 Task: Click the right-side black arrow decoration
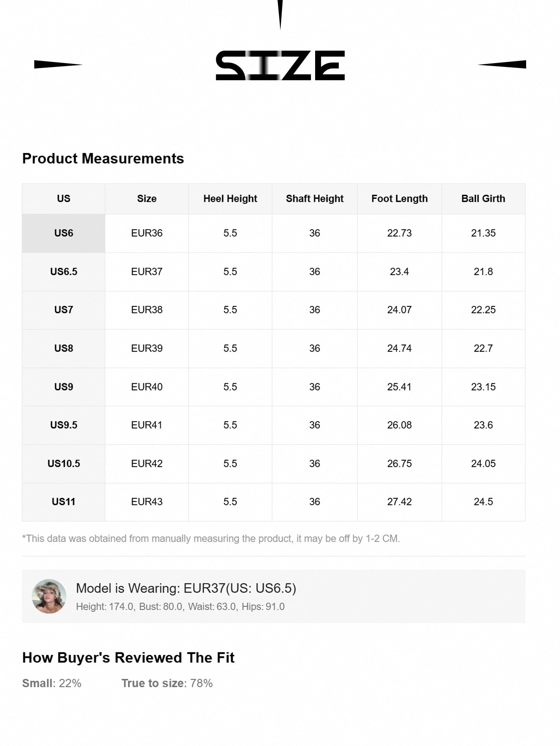502,64
